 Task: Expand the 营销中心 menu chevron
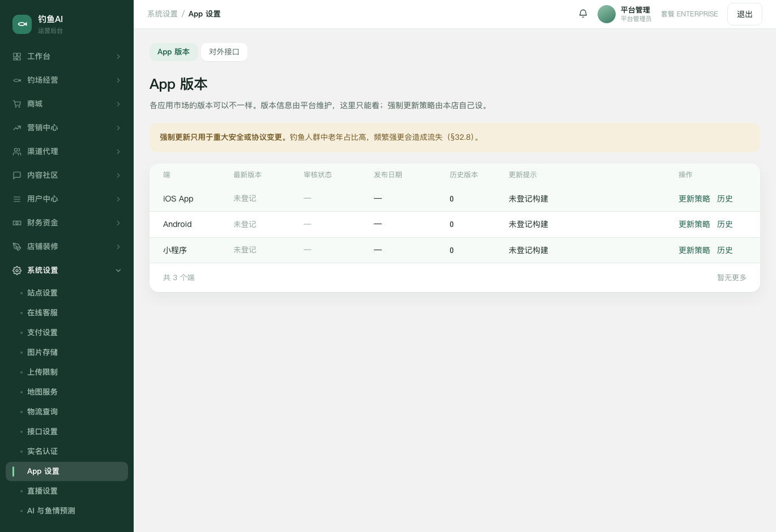coord(118,128)
